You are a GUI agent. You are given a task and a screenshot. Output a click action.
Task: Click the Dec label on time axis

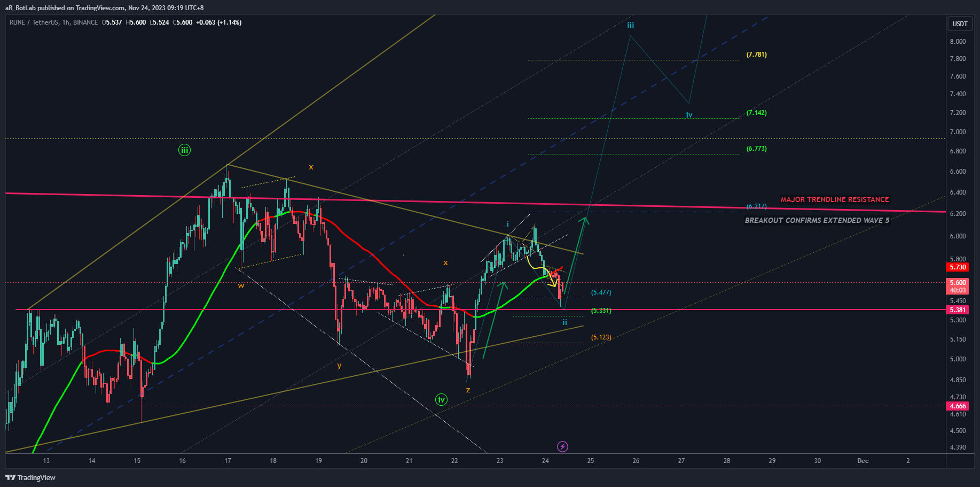coord(863,461)
